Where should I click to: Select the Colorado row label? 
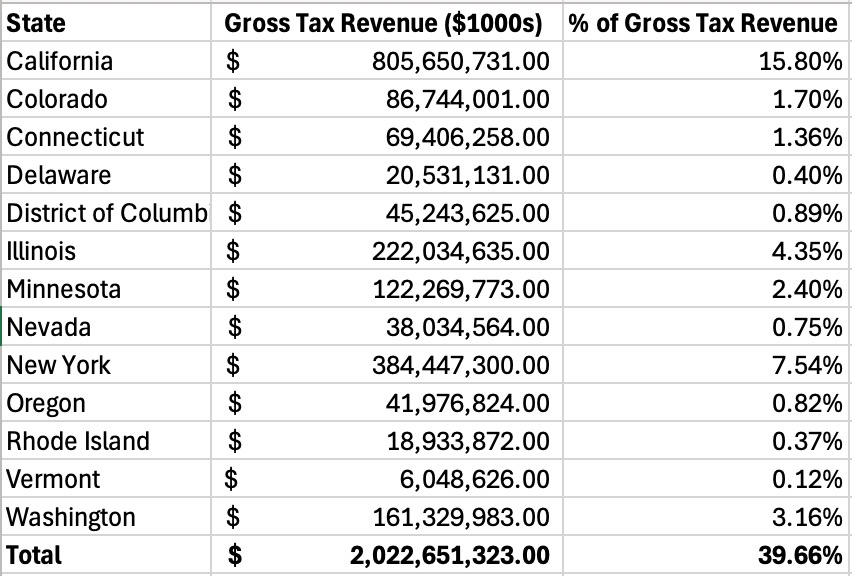(x=57, y=100)
